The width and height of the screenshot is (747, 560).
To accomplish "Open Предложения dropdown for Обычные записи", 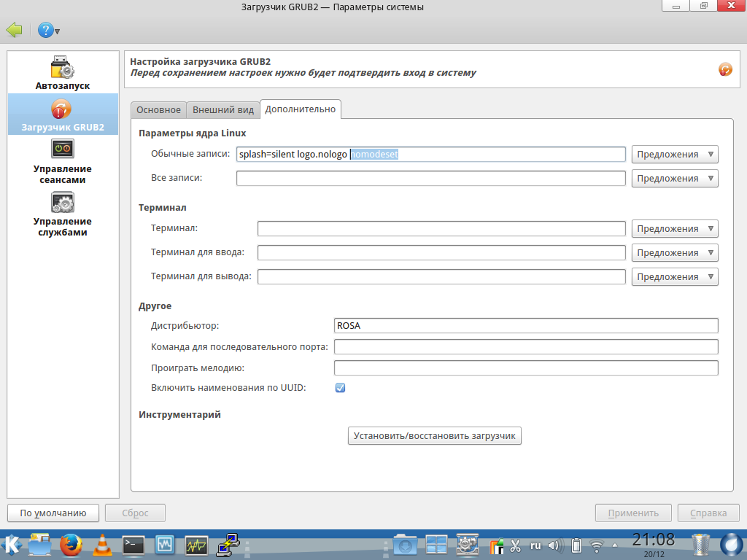I will tap(675, 155).
